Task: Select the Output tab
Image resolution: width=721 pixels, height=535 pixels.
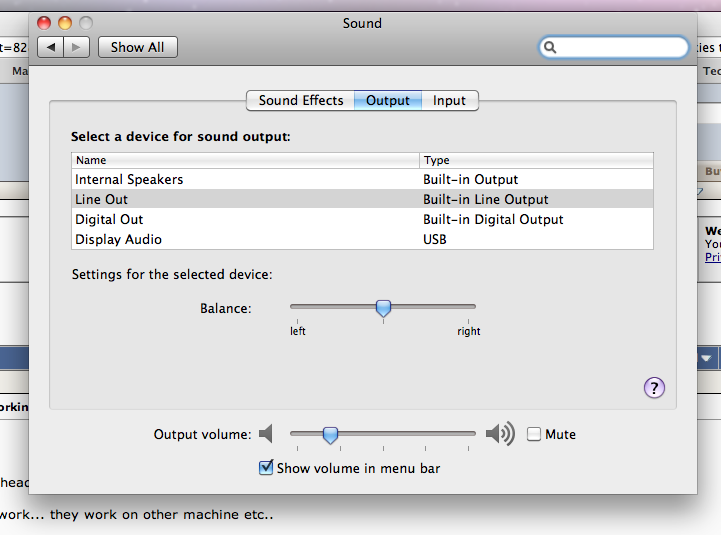Action: (388, 100)
